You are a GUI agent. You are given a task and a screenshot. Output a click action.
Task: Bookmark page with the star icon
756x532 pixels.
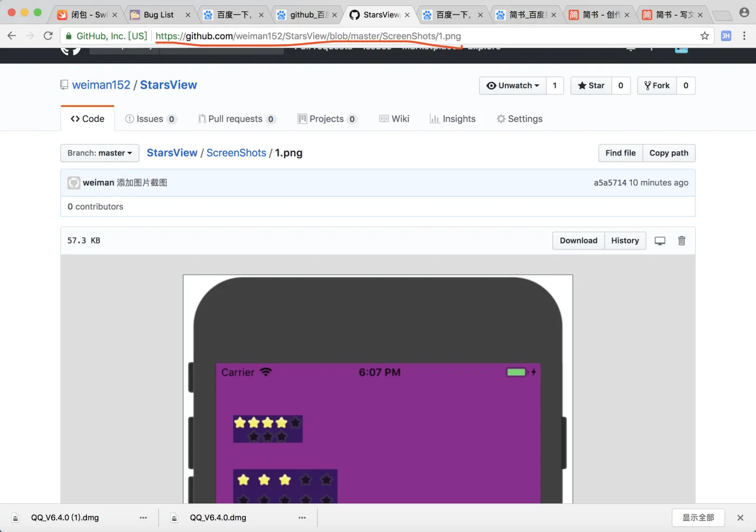tap(705, 36)
